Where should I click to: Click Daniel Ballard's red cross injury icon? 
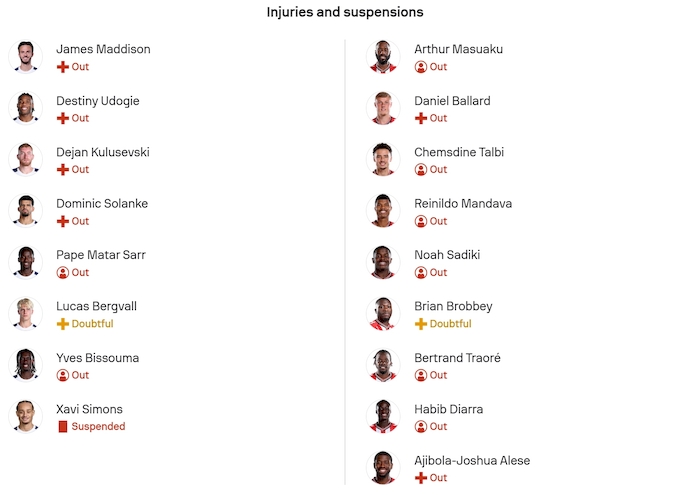420,118
